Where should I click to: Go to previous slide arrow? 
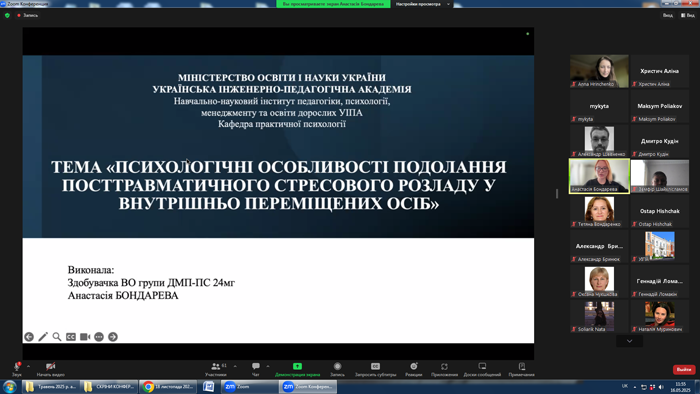tap(29, 337)
